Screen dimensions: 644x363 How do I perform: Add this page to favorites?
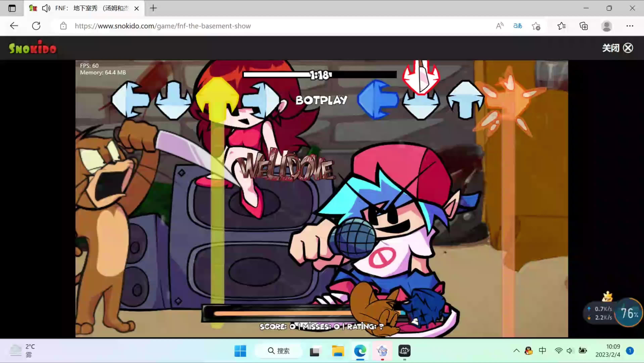click(536, 26)
